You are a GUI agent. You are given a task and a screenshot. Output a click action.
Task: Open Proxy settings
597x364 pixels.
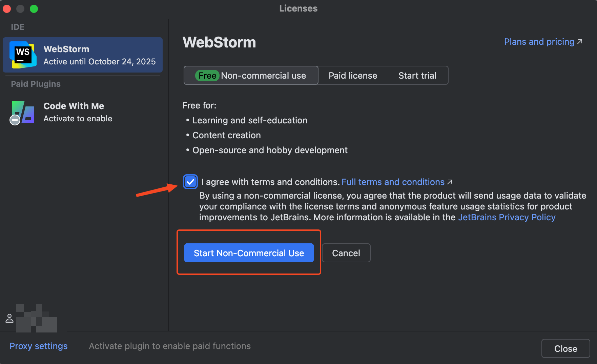pyautogui.click(x=39, y=346)
